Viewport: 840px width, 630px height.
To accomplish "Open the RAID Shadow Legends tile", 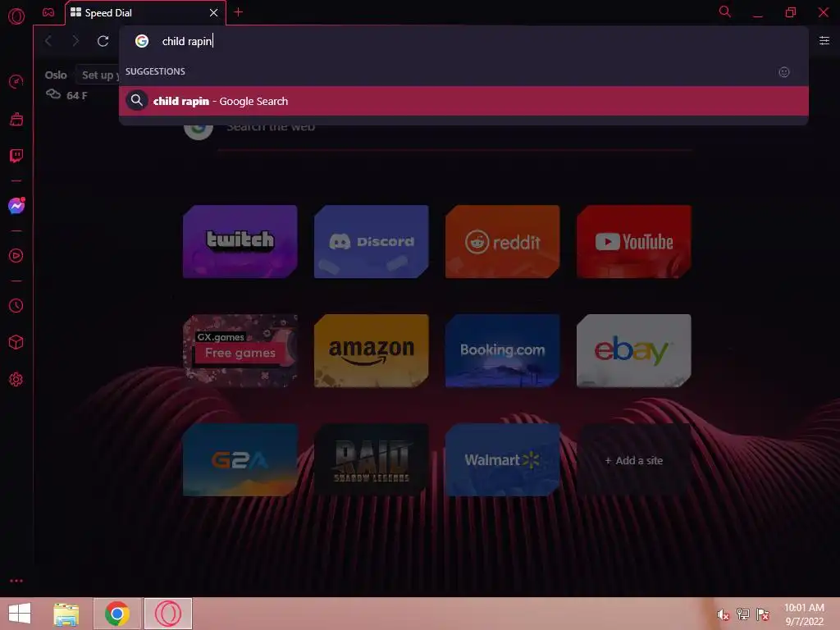I will coord(372,459).
